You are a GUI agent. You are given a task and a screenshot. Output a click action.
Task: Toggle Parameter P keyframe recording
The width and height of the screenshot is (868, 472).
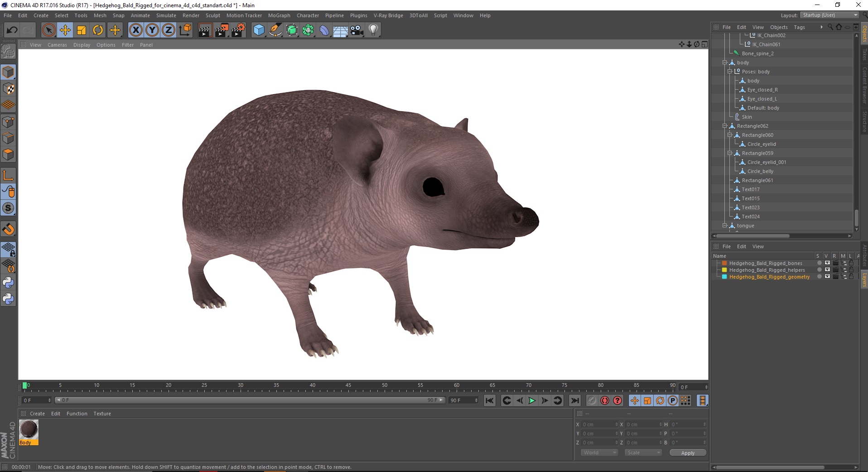pos(673,400)
